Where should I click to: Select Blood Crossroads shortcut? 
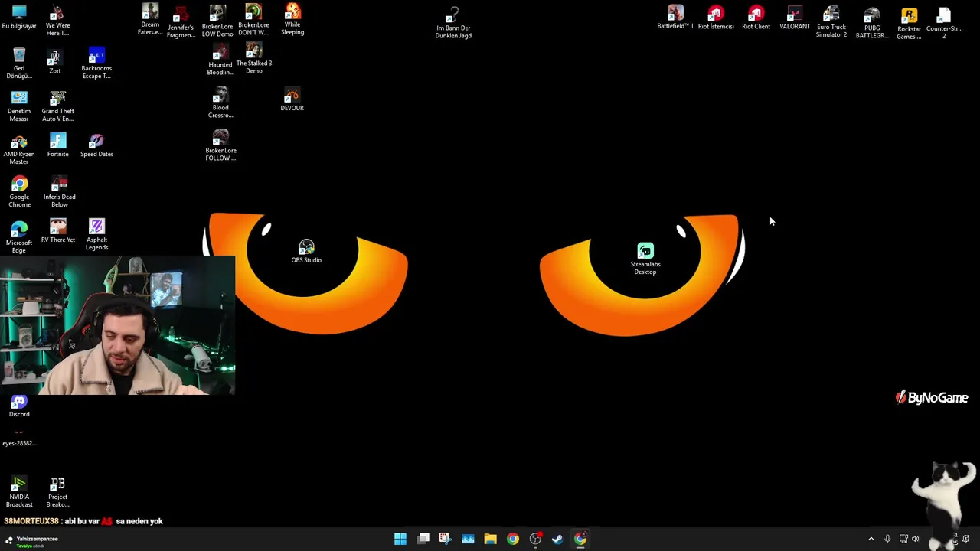220,103
